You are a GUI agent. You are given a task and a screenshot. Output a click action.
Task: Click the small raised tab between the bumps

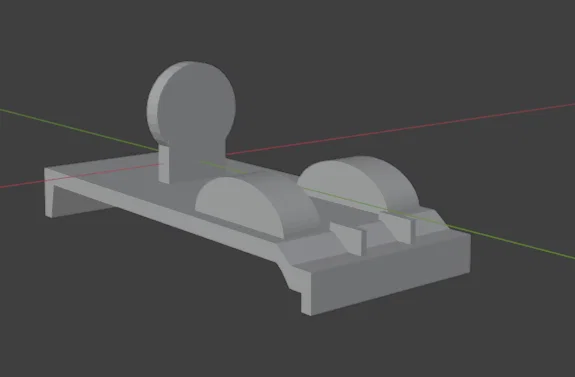(348, 238)
